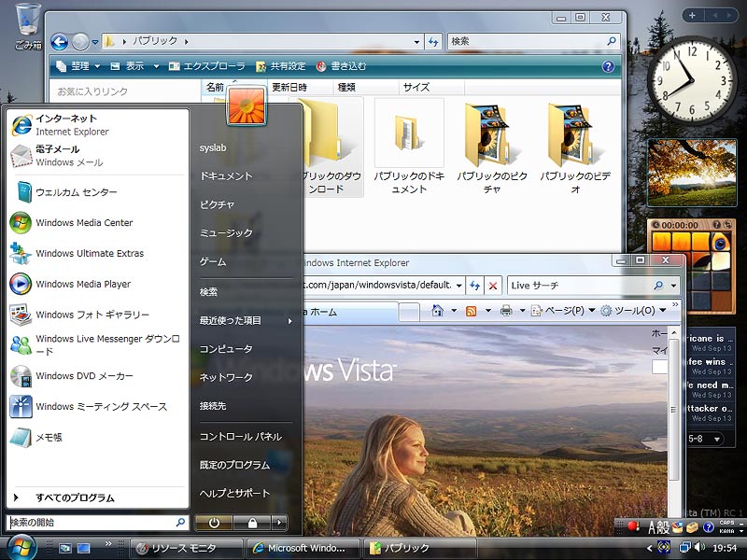The image size is (747, 560).
Task: Click the Explorer forward arrow button
Action: [x=80, y=42]
